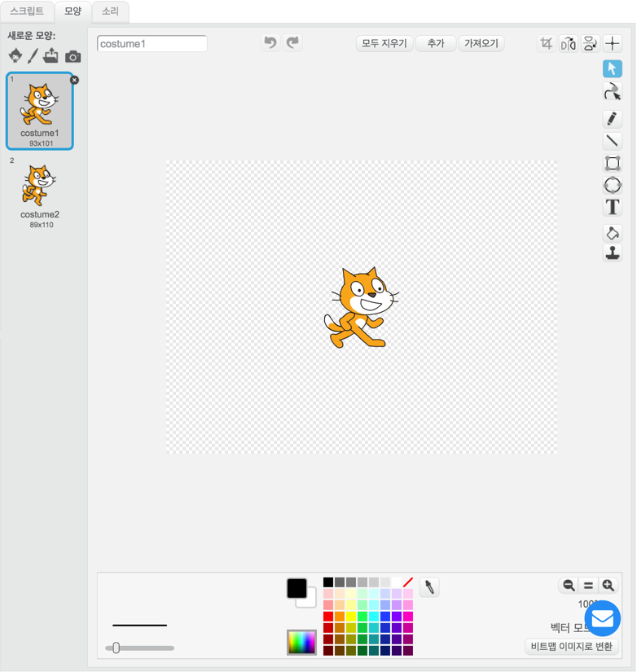Open the blue mail chat bubble

click(x=602, y=618)
